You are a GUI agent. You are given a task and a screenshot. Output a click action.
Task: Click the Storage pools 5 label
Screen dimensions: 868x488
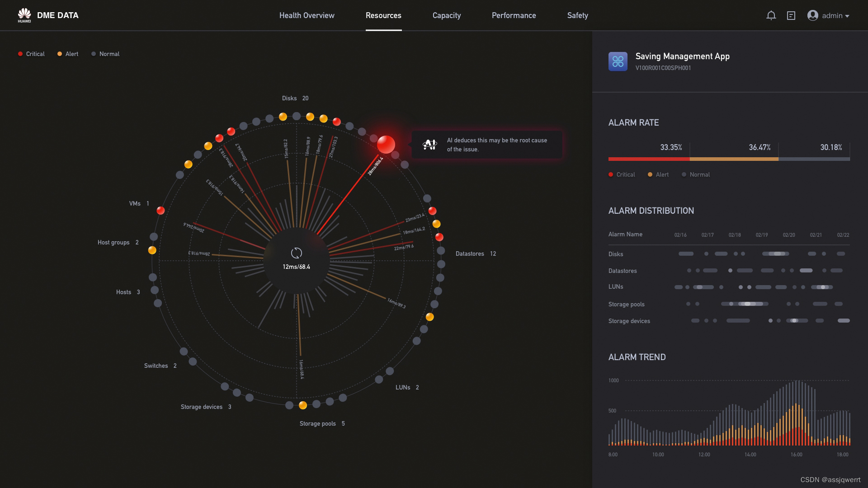click(x=322, y=423)
